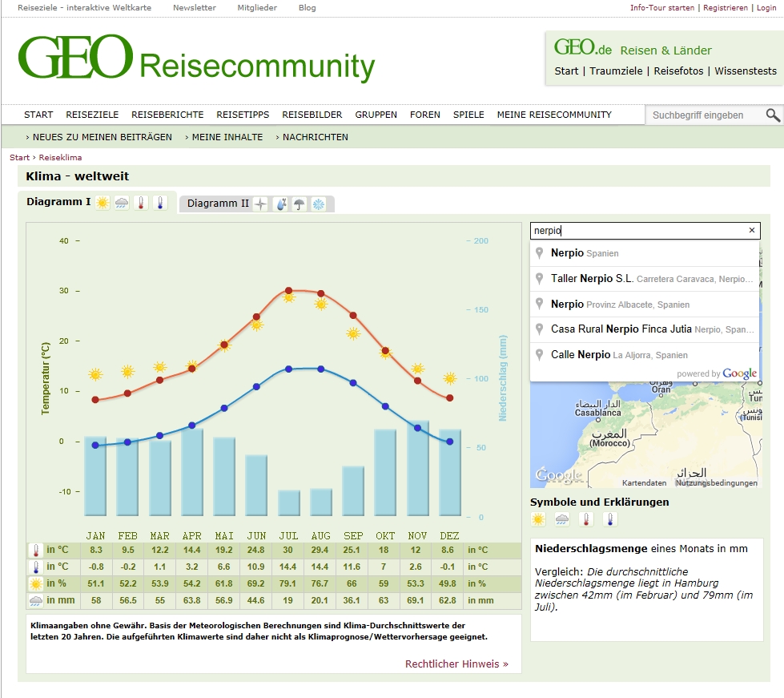Click the umbrella icon on Diagramm II tab
Image resolution: width=784 pixels, height=698 pixels.
point(299,204)
